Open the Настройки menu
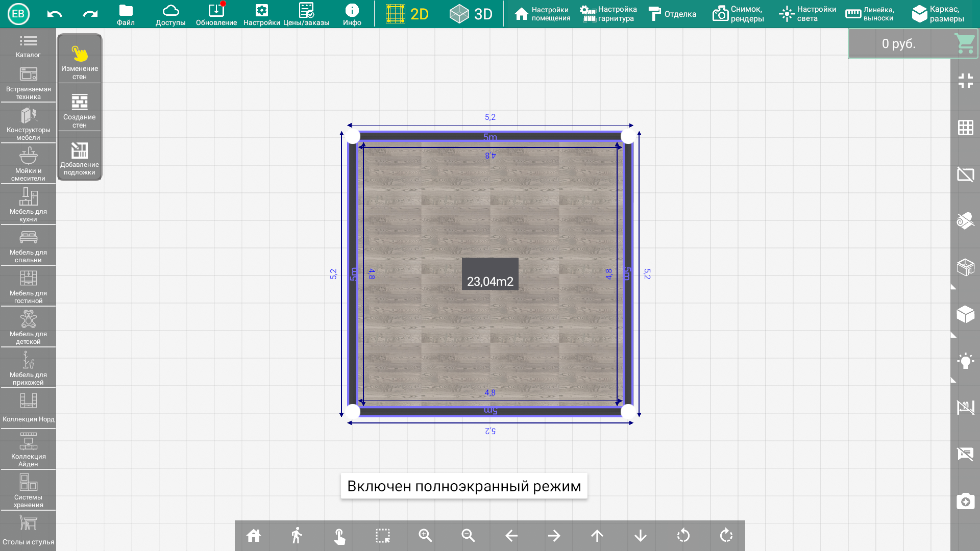Image resolution: width=980 pixels, height=551 pixels. pos(262,15)
